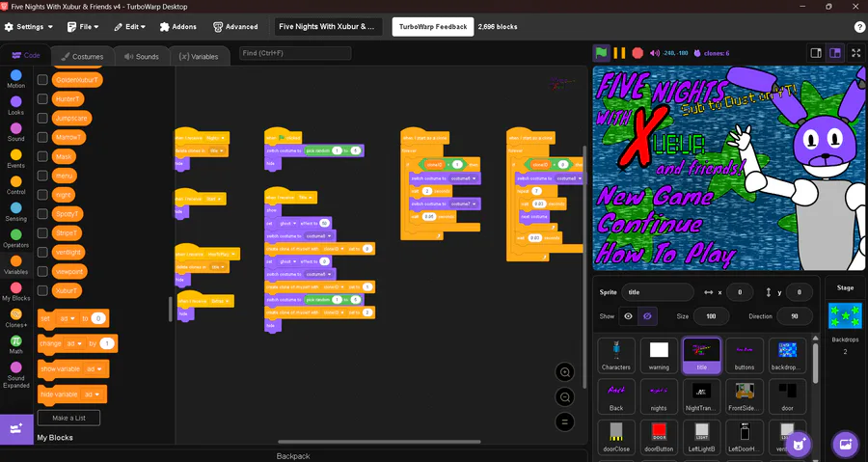Switch to the Code tab
Image resolution: width=868 pixels, height=462 pixels.
coord(25,55)
